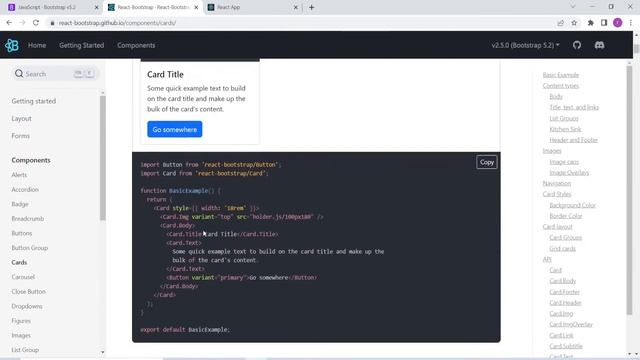Open Carousel in sidebar

tap(23, 277)
